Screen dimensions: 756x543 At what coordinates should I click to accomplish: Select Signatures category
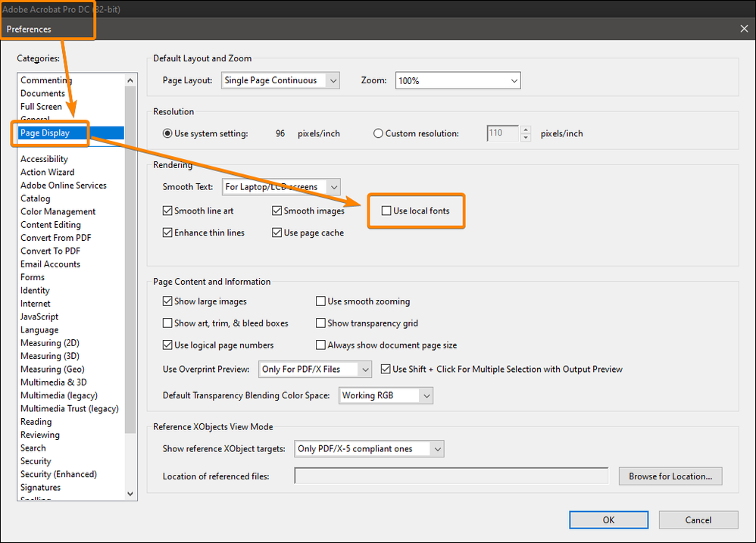pos(40,488)
